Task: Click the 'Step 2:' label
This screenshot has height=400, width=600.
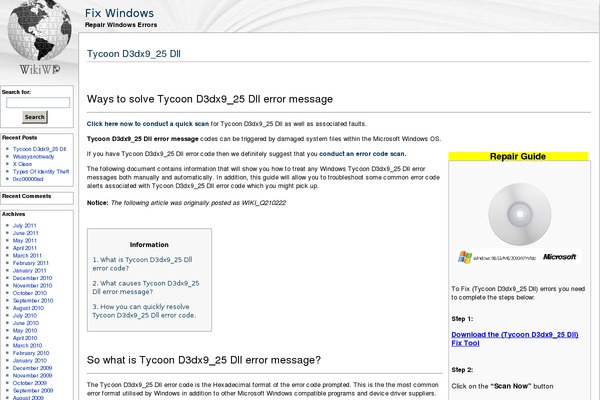Action: coord(462,370)
